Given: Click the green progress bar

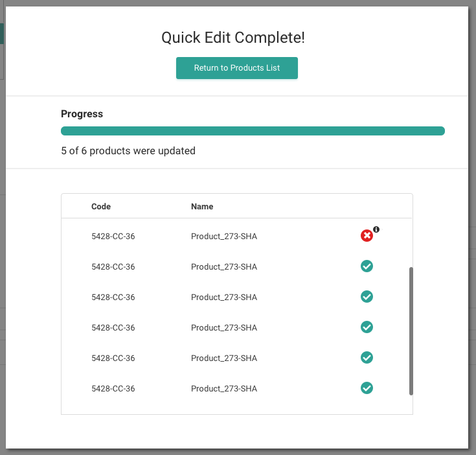Looking at the screenshot, I should point(253,131).
